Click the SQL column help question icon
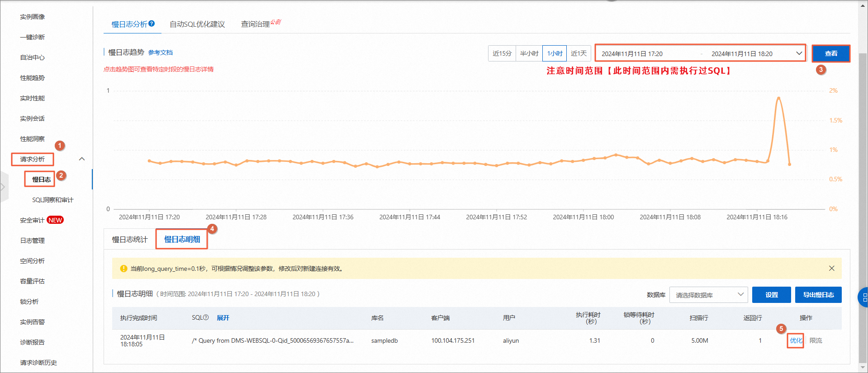Viewport: 868px width, 373px height. click(x=206, y=317)
